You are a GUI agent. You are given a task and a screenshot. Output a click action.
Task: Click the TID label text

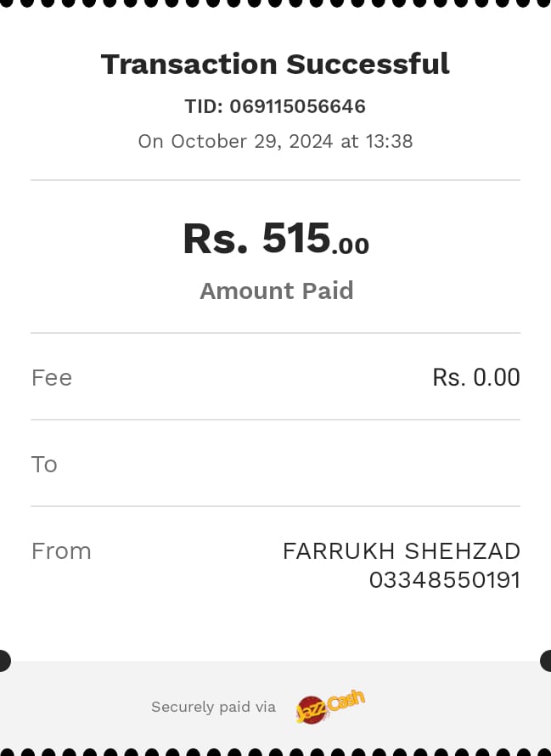click(x=203, y=107)
